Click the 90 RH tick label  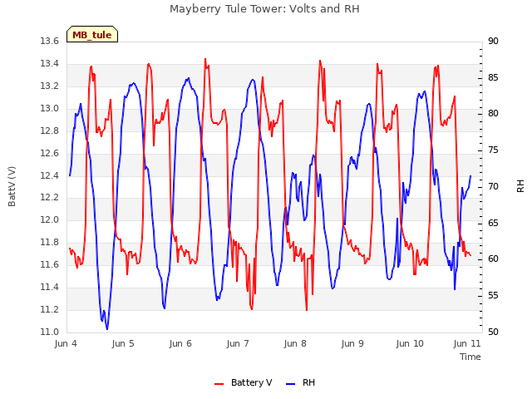coord(493,42)
